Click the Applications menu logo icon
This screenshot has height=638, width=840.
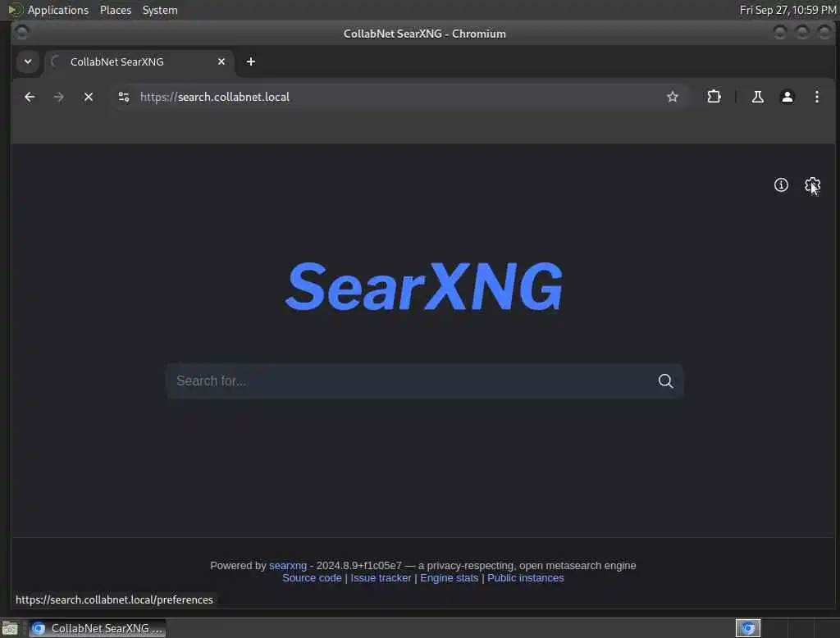(x=15, y=10)
